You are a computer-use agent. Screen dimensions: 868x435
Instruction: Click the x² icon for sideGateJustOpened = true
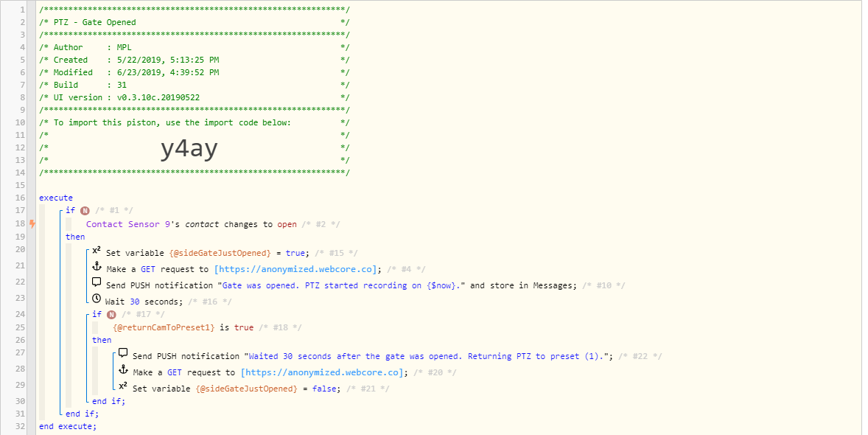point(97,251)
